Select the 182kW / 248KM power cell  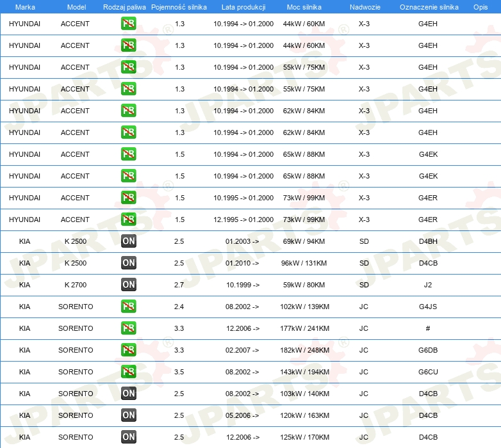coord(304,350)
